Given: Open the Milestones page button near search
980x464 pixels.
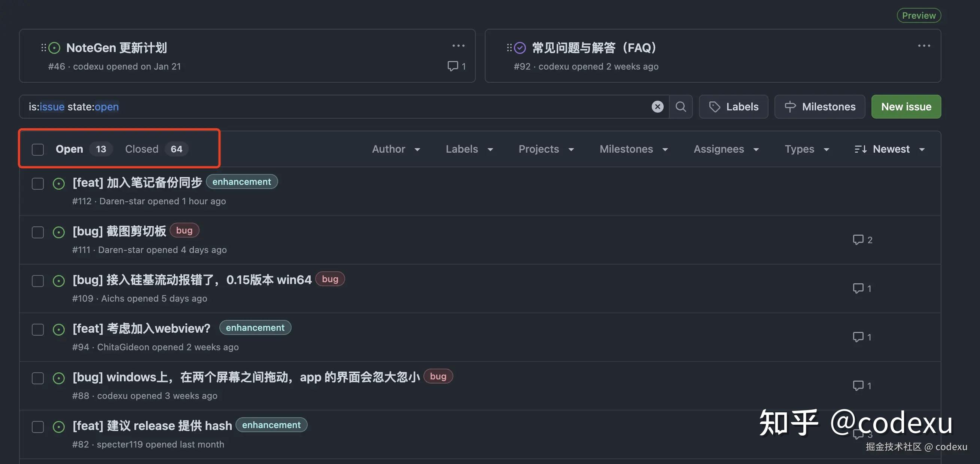Looking at the screenshot, I should 820,107.
